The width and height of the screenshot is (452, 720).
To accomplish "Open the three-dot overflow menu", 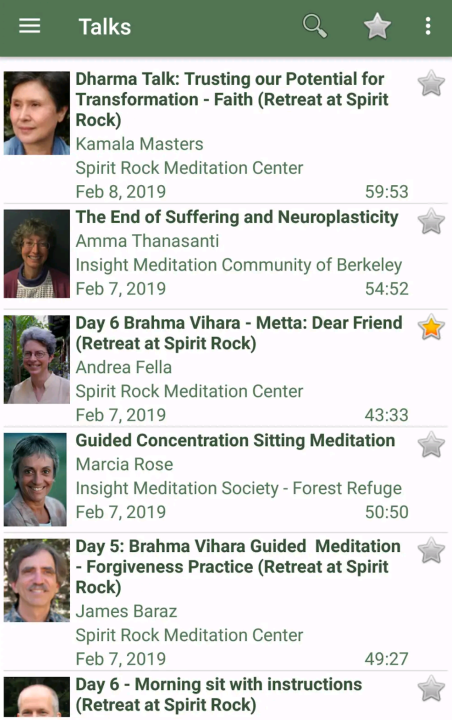I will tap(428, 26).
